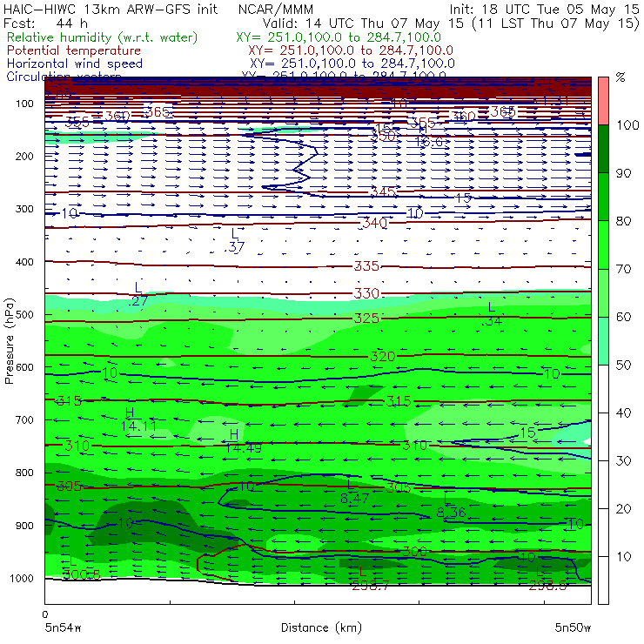Click the 'H 14.49' wind maximum marker

pyautogui.click(x=243, y=441)
